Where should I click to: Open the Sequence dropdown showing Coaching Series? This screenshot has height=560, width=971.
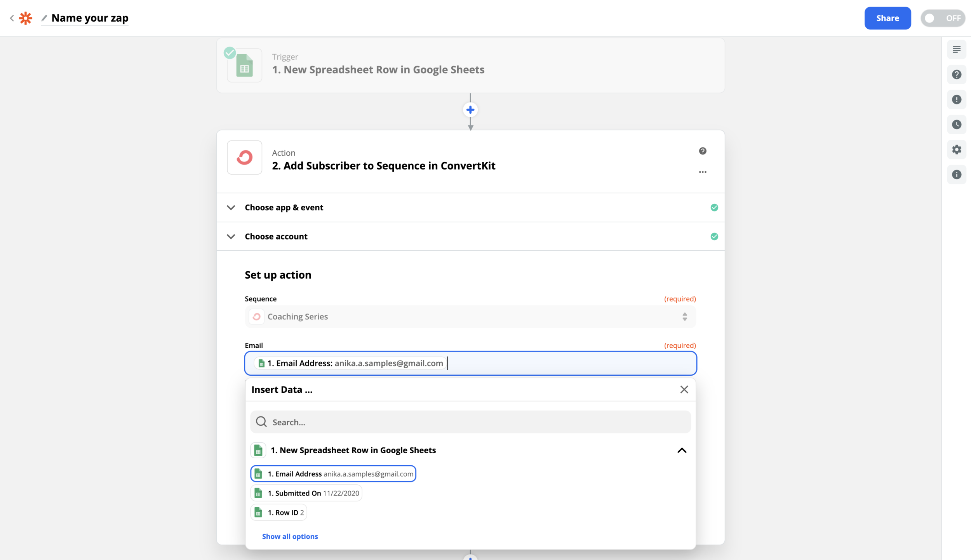470,317
